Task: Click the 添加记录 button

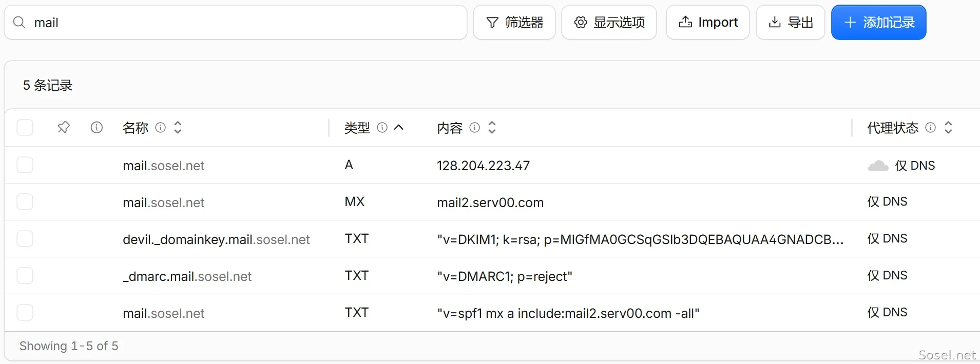Action: [879, 23]
